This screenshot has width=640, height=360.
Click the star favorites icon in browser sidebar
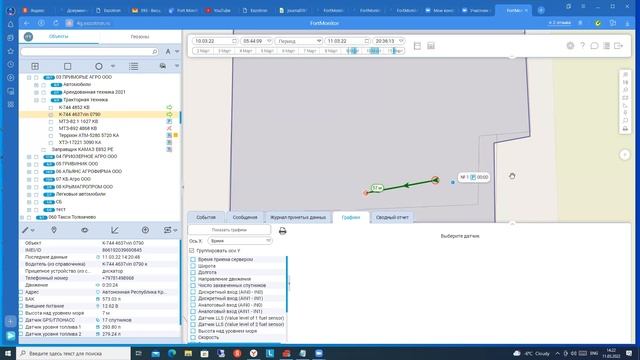11,51
